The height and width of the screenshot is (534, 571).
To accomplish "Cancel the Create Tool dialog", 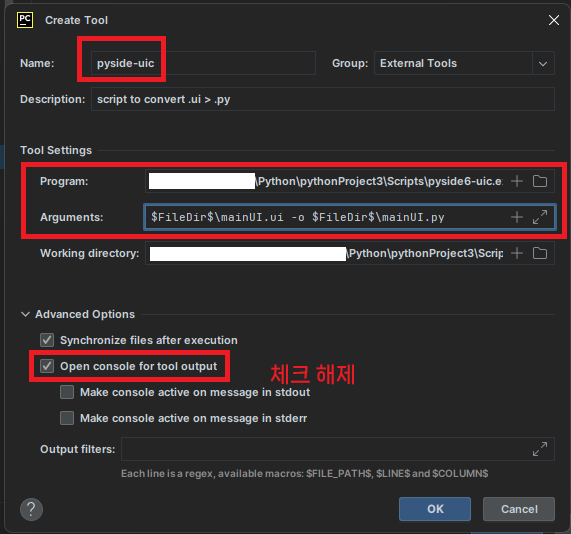I will pyautogui.click(x=519, y=509).
